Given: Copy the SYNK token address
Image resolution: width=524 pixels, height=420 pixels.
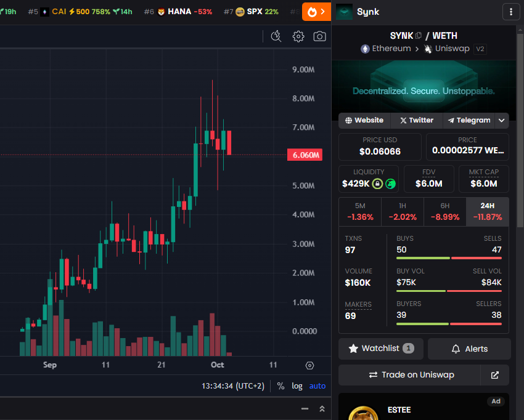Looking at the screenshot, I should 419,36.
